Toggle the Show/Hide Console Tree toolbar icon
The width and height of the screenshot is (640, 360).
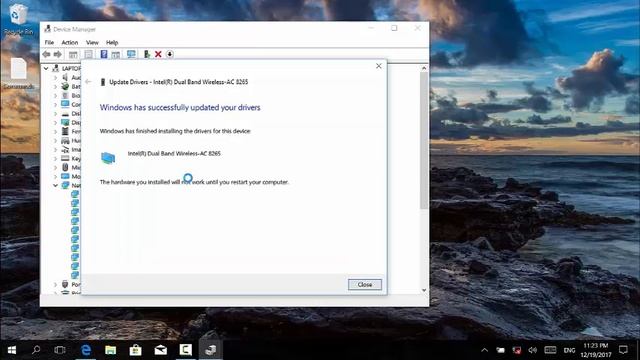(x=73, y=54)
